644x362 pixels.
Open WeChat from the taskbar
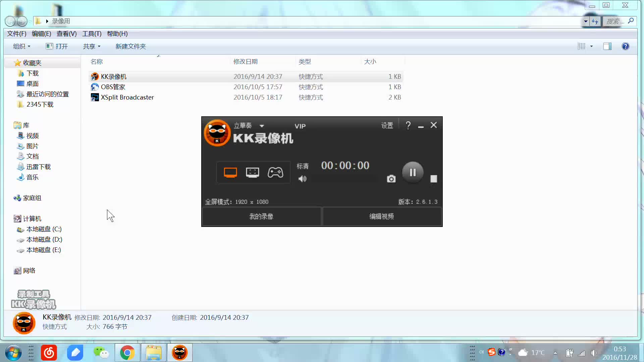click(101, 353)
